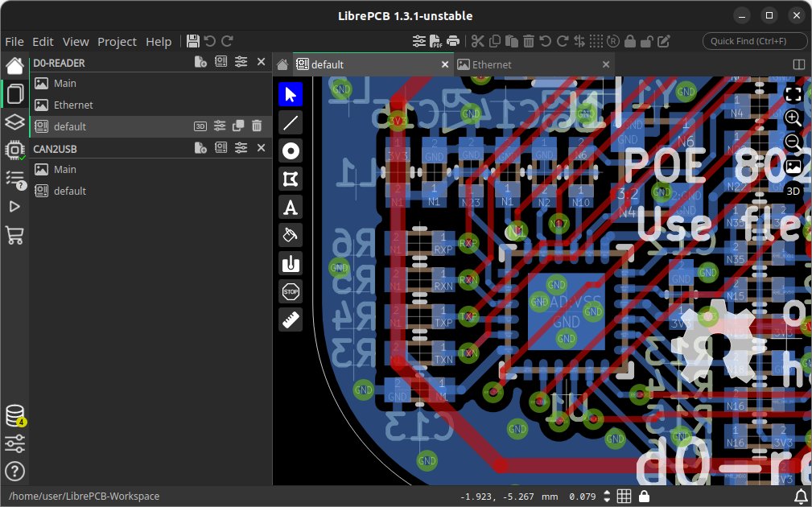Image resolution: width=812 pixels, height=507 pixels.
Task: Select the Stop Mask tool
Action: (x=290, y=291)
